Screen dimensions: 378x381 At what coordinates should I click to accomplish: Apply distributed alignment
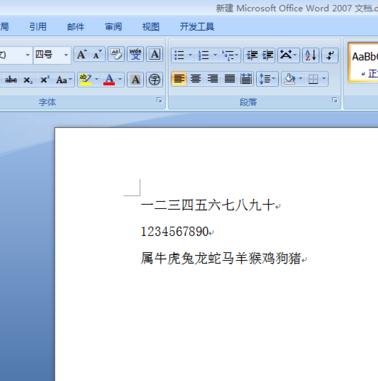pyautogui.click(x=246, y=79)
